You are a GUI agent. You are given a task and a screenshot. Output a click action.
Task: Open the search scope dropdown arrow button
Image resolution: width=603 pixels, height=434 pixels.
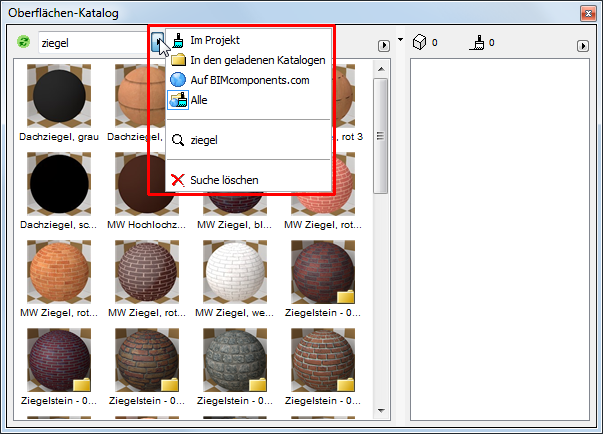[157, 42]
